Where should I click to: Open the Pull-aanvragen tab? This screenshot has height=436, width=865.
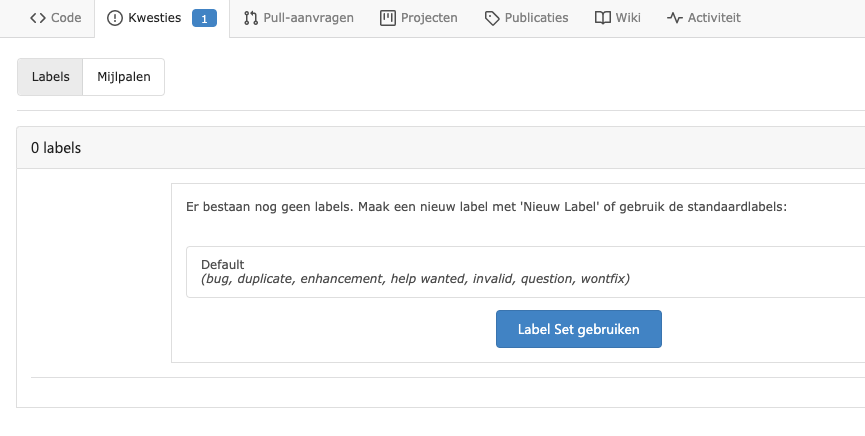pyautogui.click(x=298, y=18)
